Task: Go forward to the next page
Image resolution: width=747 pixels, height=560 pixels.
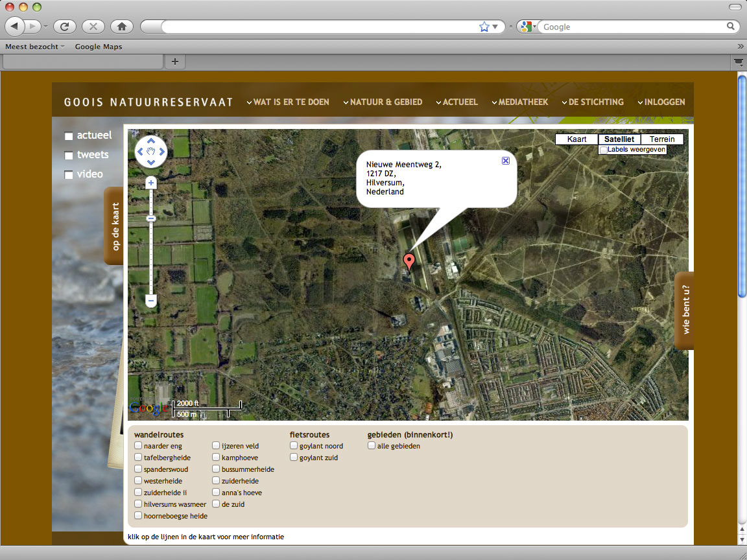Action: [32, 26]
